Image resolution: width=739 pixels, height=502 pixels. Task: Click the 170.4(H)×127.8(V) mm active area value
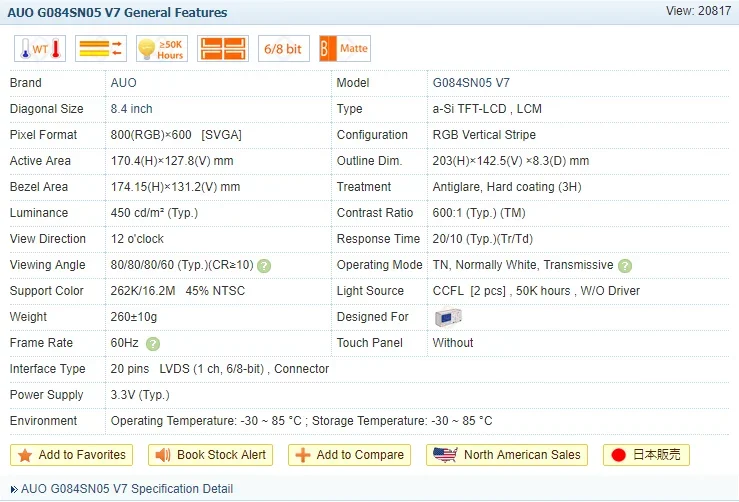[x=172, y=161]
